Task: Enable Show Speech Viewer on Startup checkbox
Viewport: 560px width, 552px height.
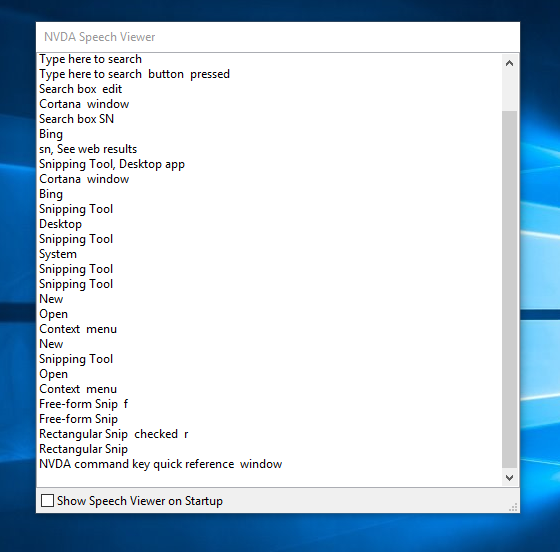Action: coord(47,501)
